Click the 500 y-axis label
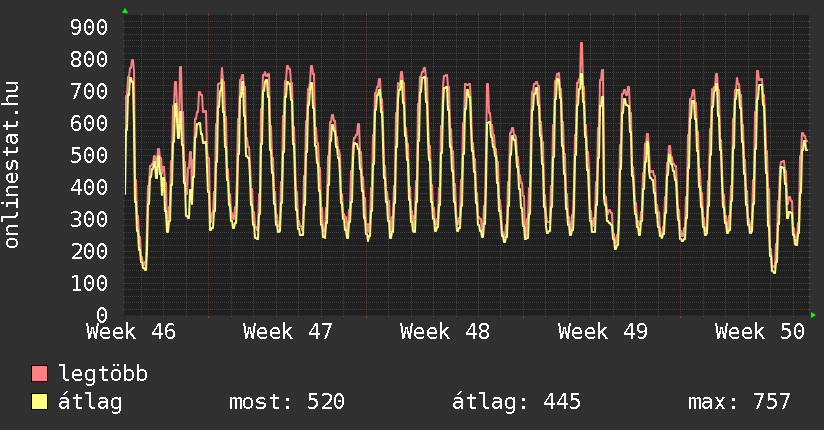 (x=89, y=155)
